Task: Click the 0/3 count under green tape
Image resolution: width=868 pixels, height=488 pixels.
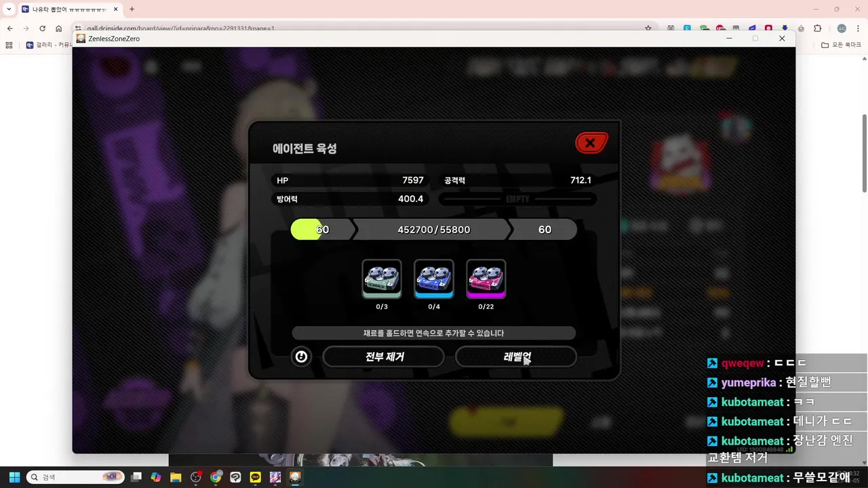Action: click(382, 307)
